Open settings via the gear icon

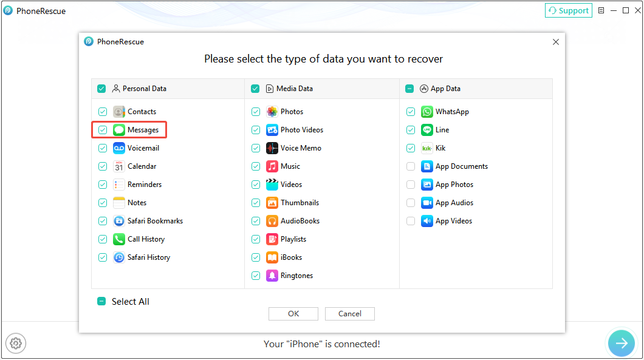point(16,343)
